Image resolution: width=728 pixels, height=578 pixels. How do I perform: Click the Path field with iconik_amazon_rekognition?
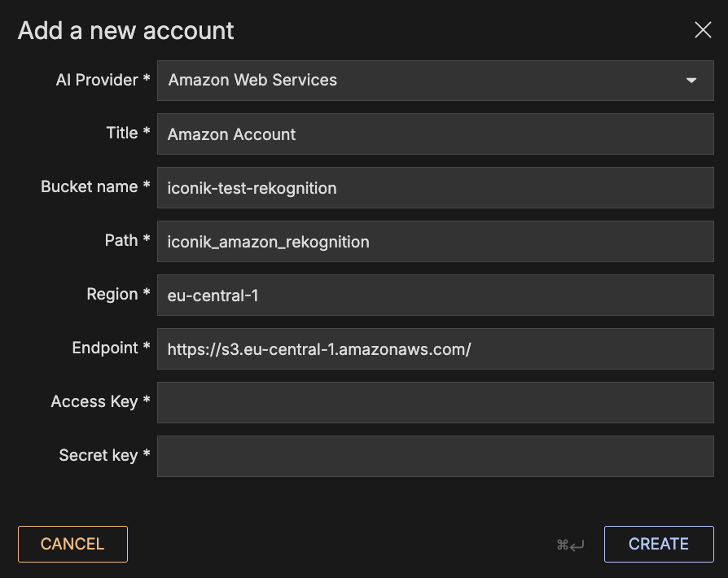pos(435,242)
